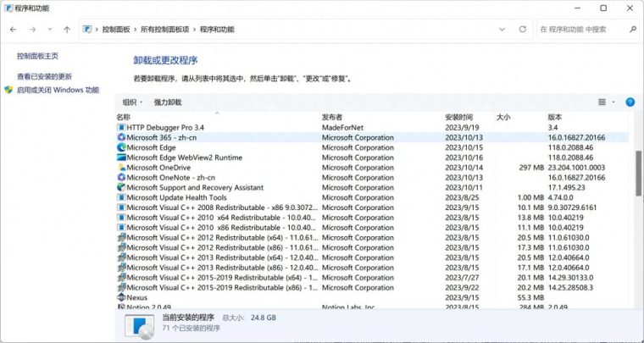Image resolution: width=644 pixels, height=343 pixels.
Task: Select install date 2023/7/27
Action: pyautogui.click(x=462, y=277)
